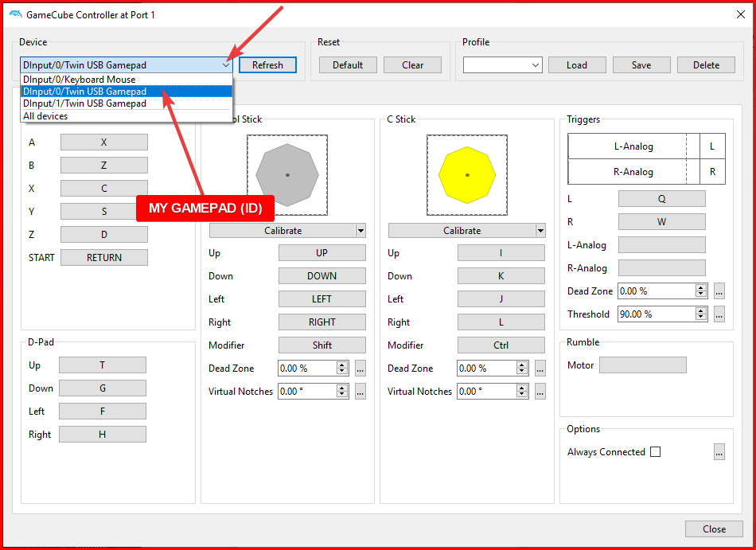756x550 pixels.
Task: Expand C Stick Calibrate dropdown arrow
Action: click(540, 231)
